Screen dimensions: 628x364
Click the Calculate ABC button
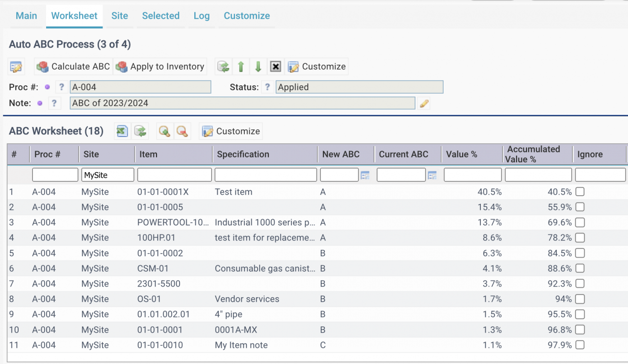coord(74,67)
